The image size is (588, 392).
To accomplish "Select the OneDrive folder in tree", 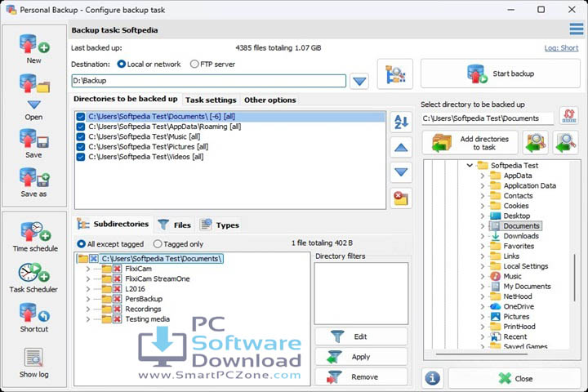I will click(x=519, y=306).
